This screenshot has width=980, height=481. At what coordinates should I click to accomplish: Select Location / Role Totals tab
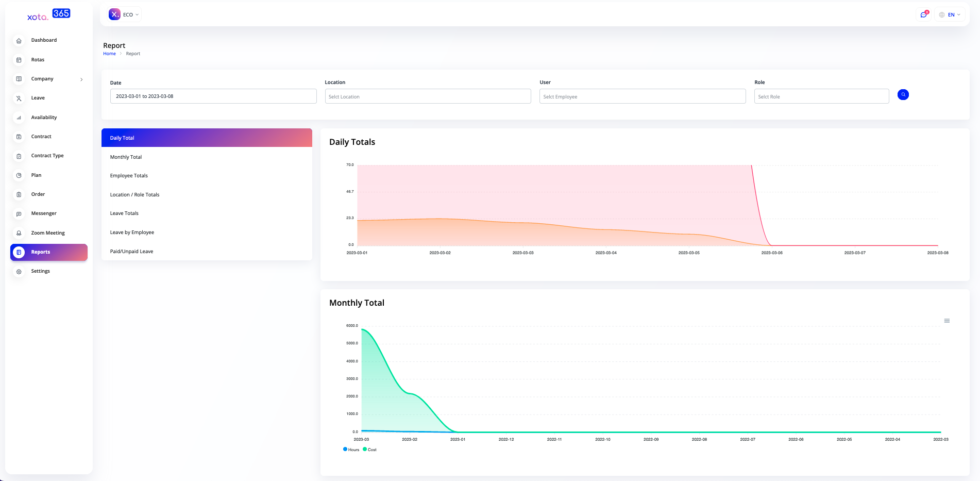click(207, 195)
